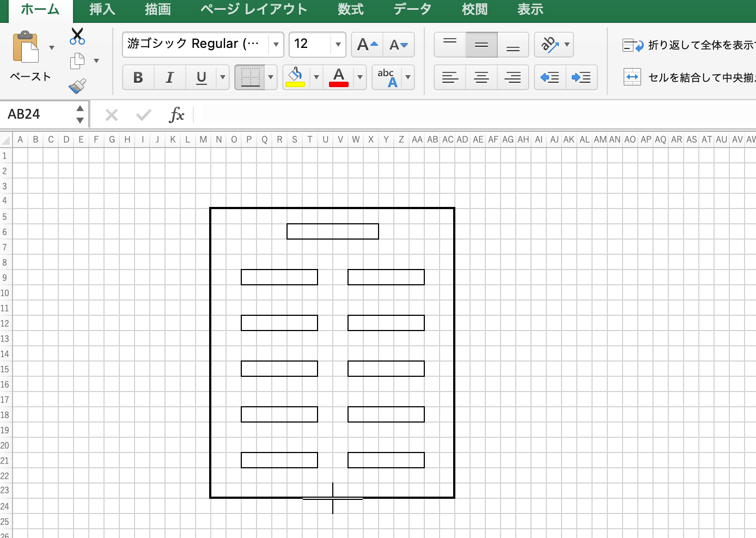Image resolution: width=756 pixels, height=538 pixels.
Task: Switch to the ホーム tab
Action: pos(40,9)
